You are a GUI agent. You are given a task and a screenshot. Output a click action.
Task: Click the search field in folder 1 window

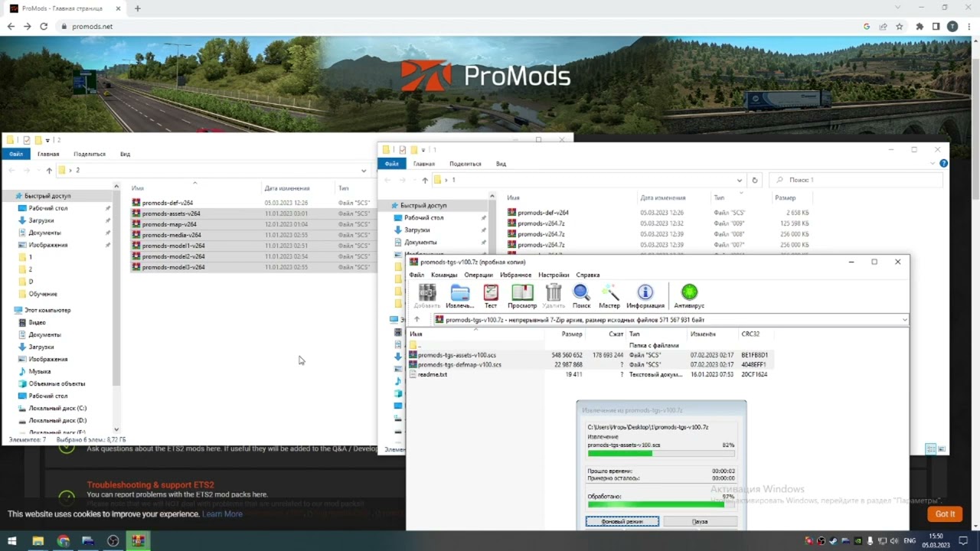855,180
